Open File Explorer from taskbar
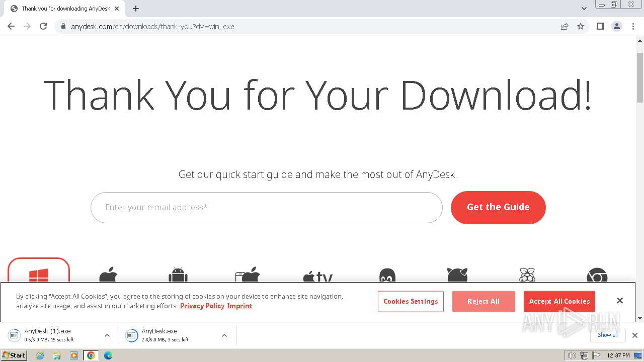 coord(57,355)
